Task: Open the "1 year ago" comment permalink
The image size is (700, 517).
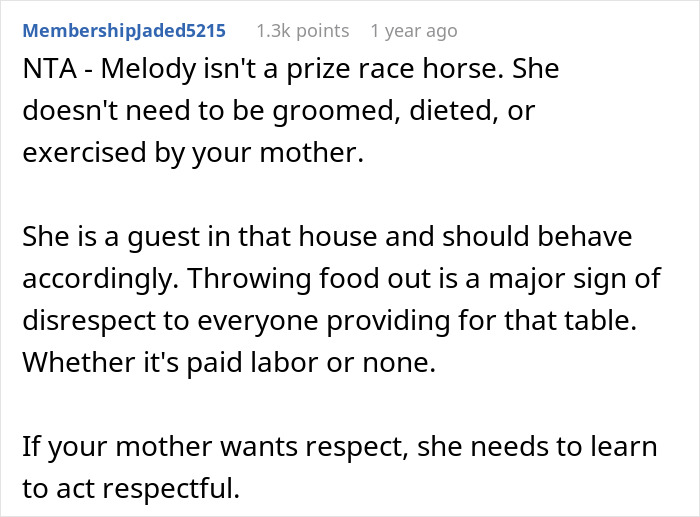Action: coord(413,31)
